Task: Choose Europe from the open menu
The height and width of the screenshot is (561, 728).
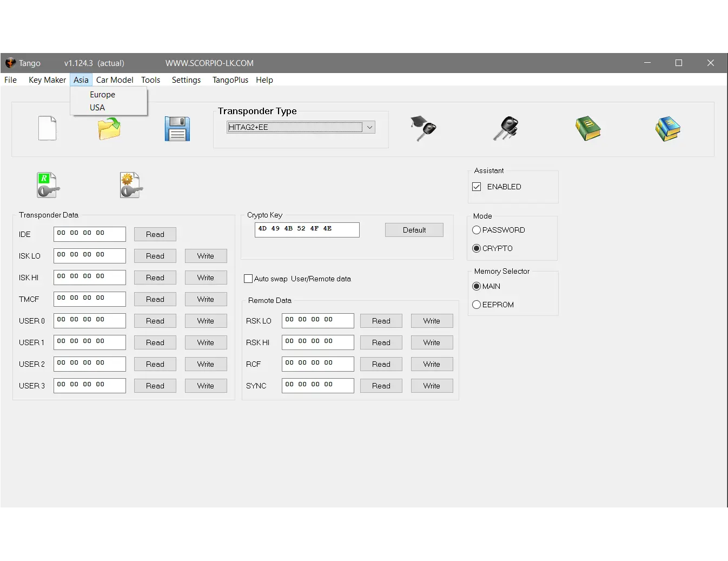Action: click(x=103, y=95)
